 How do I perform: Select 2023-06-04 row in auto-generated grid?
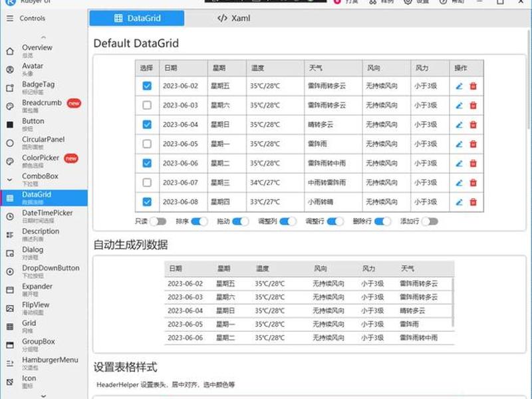309,311
